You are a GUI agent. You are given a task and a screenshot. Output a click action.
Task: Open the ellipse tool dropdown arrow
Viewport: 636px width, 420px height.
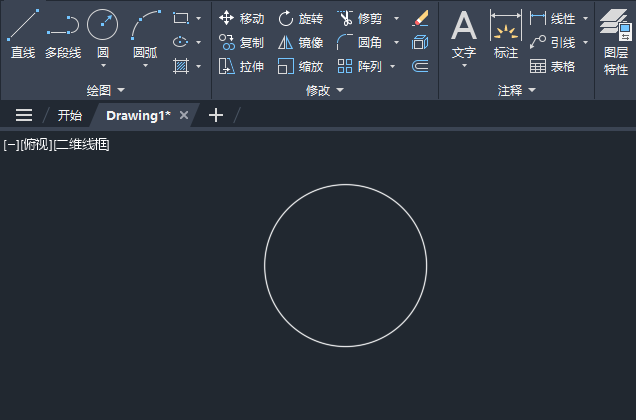pos(198,42)
